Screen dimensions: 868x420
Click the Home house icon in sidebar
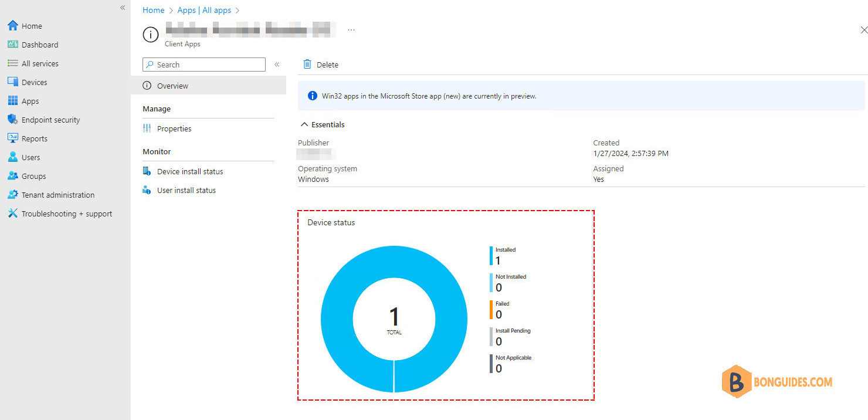pyautogui.click(x=13, y=26)
